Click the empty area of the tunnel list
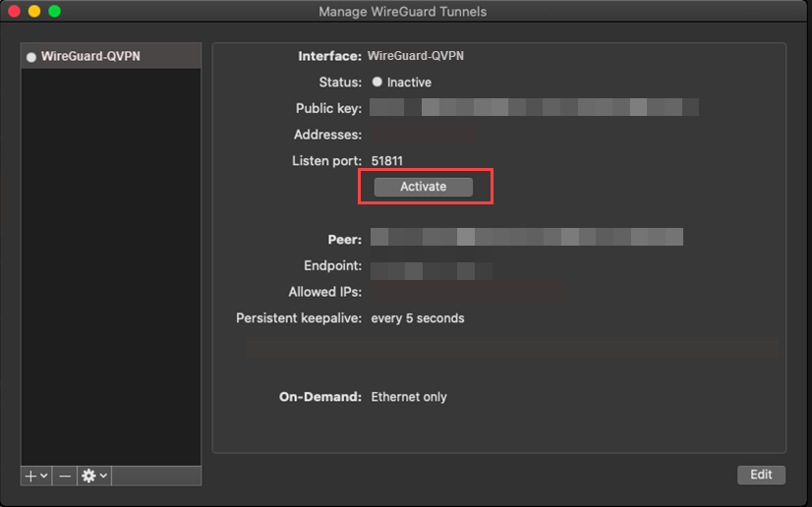The image size is (812, 507). point(111,266)
